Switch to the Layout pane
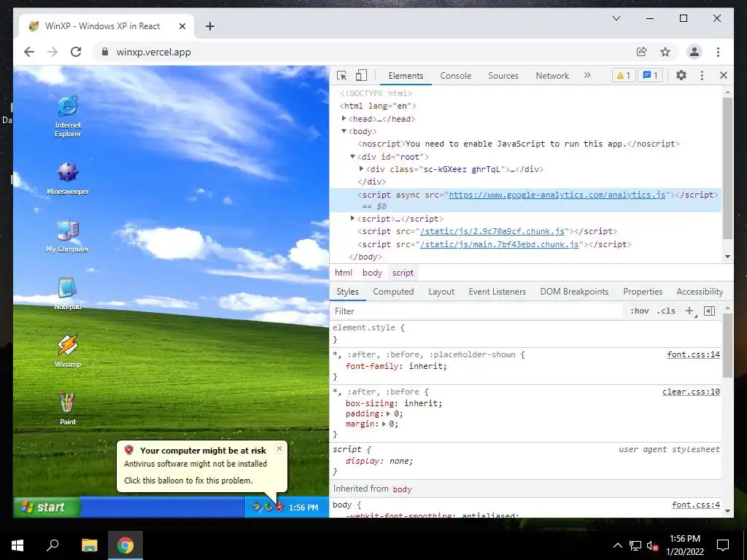Viewport: 747px width, 560px height. click(441, 292)
